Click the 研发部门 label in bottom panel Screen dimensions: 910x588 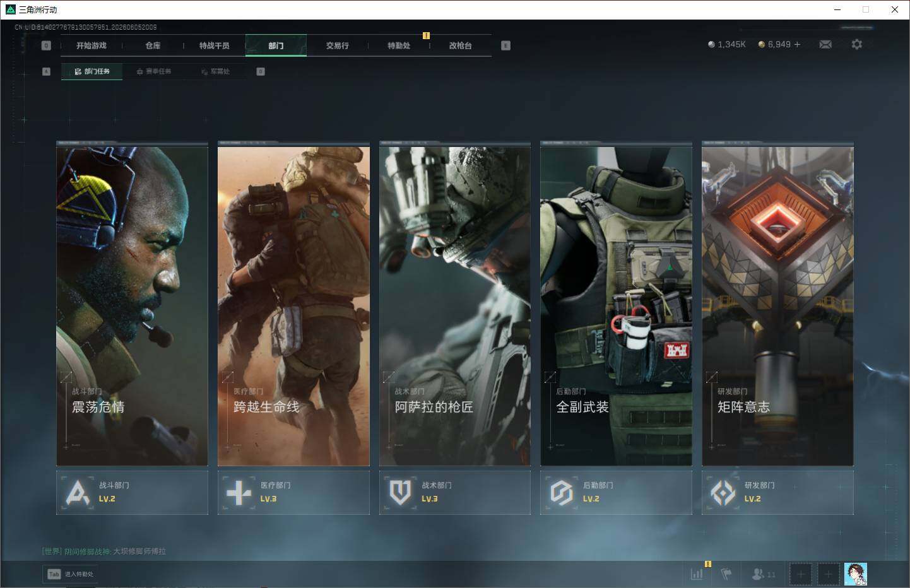pyautogui.click(x=760, y=485)
